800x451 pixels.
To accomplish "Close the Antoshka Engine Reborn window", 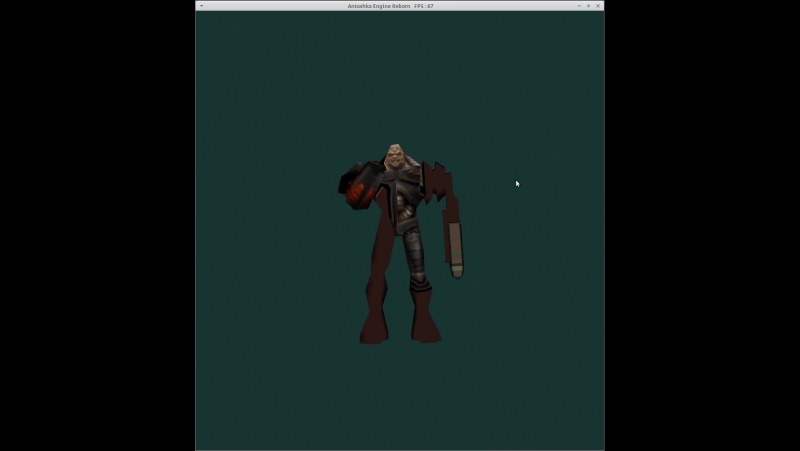I will click(598, 6).
